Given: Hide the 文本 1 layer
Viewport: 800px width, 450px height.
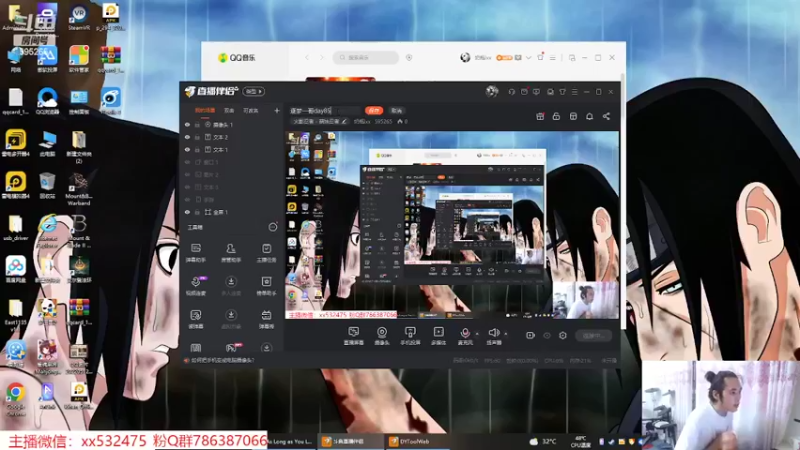Looking at the screenshot, I should point(187,149).
